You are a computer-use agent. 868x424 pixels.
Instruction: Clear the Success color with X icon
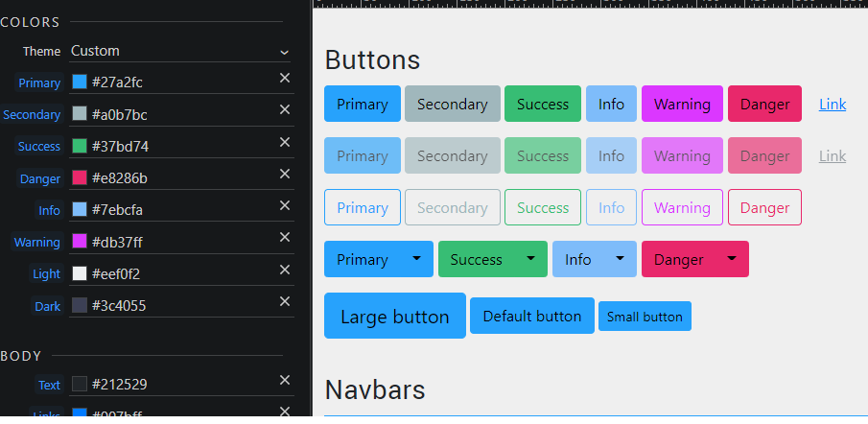pos(285,142)
